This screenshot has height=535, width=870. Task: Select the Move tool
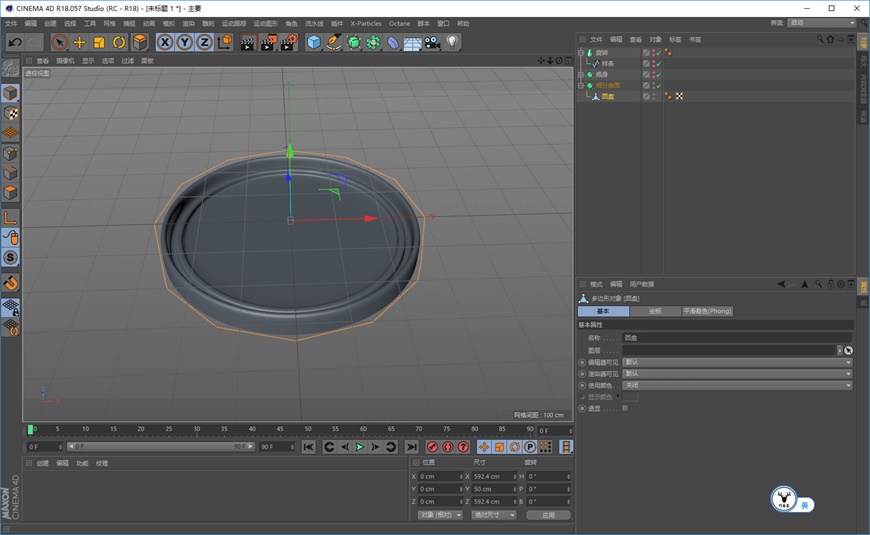(x=79, y=42)
